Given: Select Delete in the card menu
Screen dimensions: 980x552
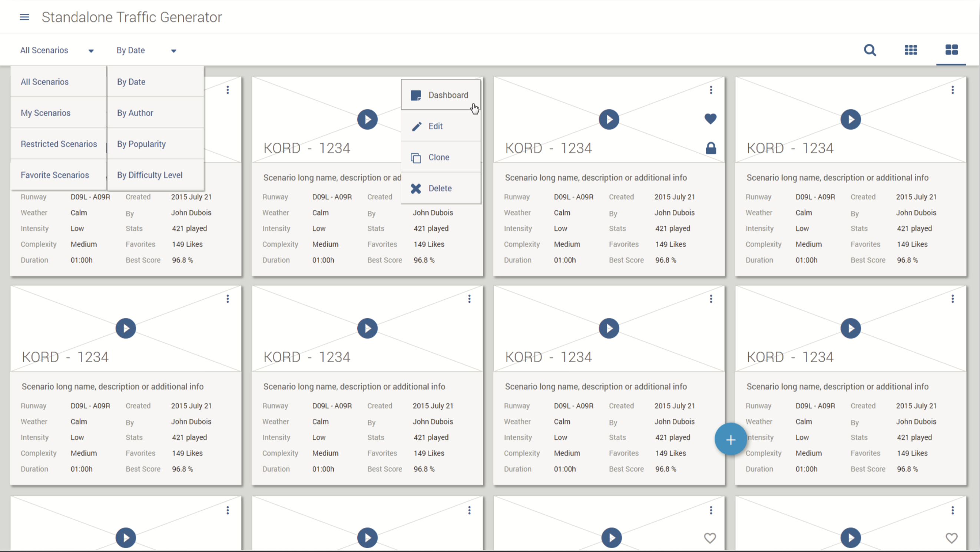Looking at the screenshot, I should (x=441, y=189).
